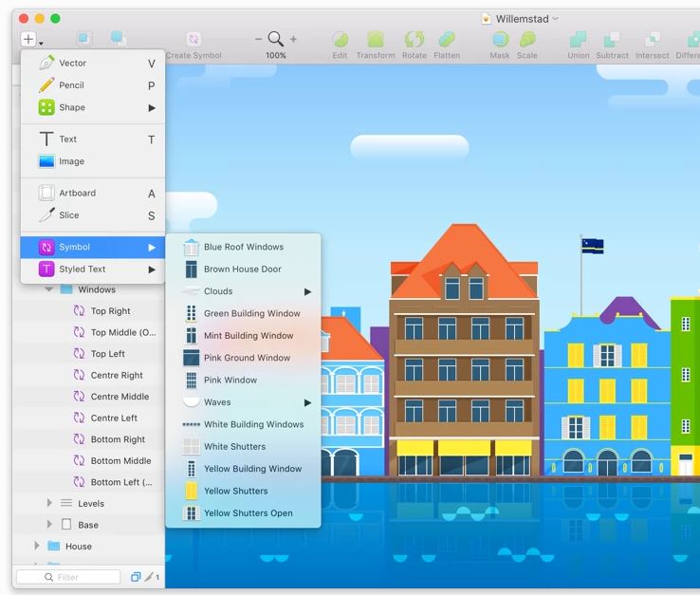This screenshot has height=595, width=700.
Task: Click the Union boolean icon
Action: [579, 39]
